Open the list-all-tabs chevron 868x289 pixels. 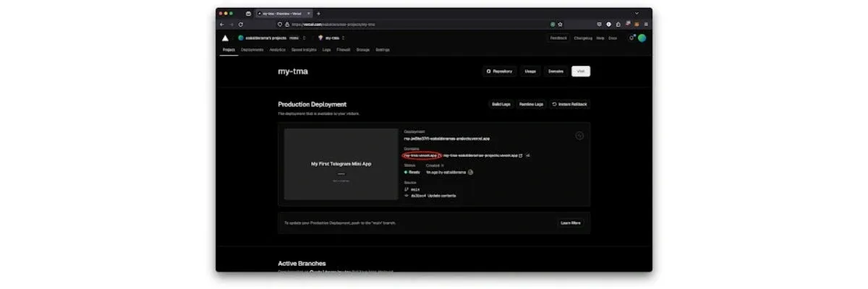[x=637, y=13]
